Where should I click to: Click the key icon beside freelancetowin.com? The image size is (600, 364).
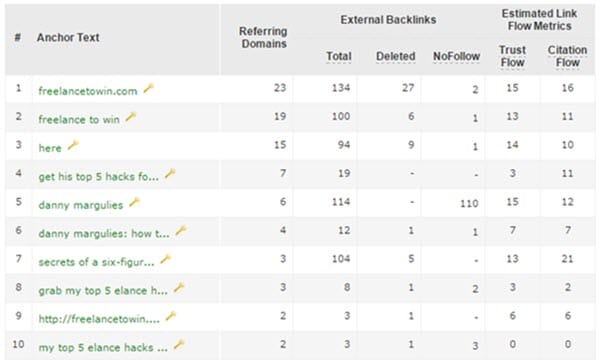(x=148, y=89)
